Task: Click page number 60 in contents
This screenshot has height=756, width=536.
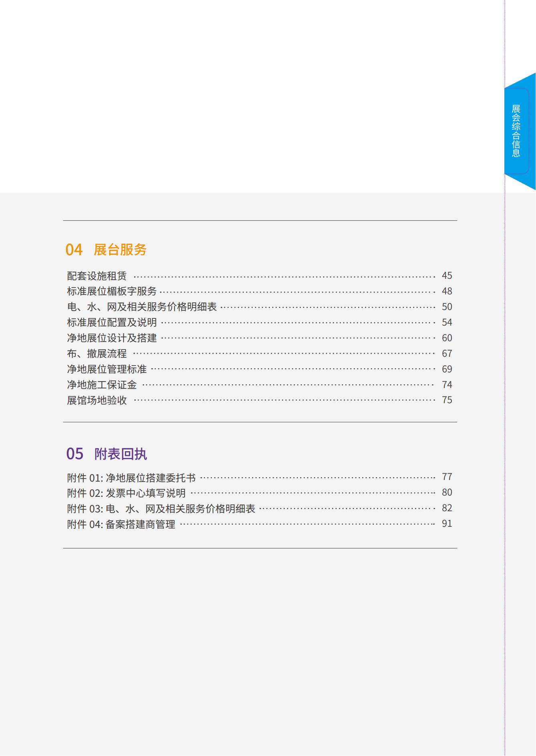Action: tap(447, 338)
